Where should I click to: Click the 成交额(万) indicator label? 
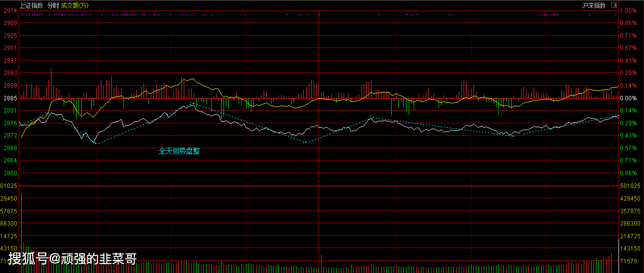click(75, 5)
